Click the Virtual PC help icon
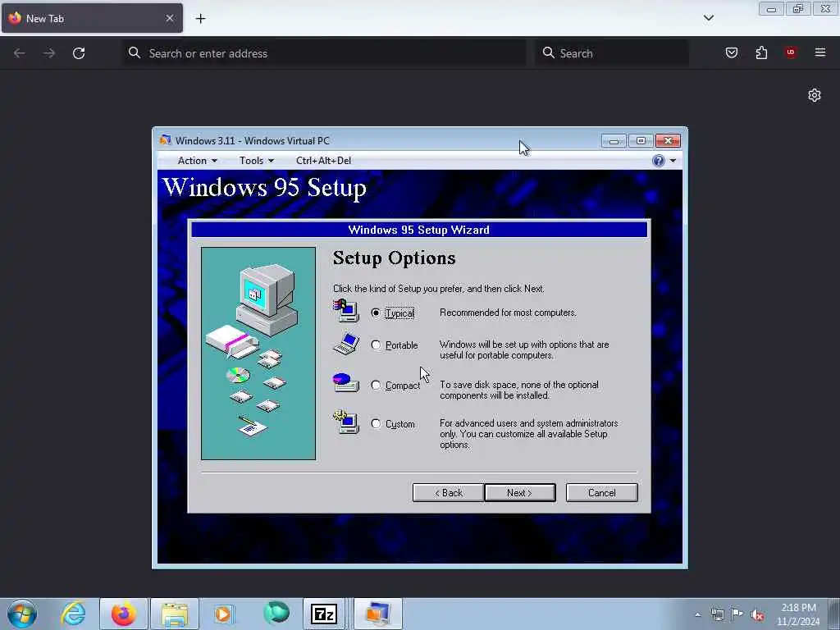 [x=659, y=161]
